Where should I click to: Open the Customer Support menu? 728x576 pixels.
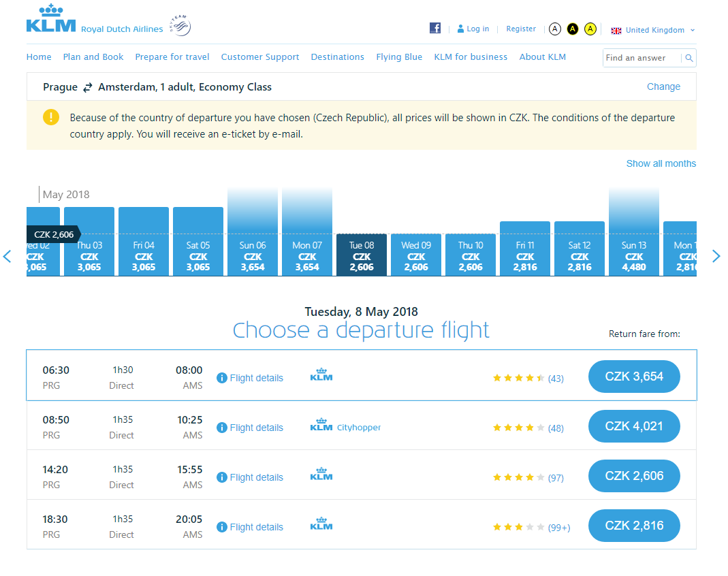pos(260,57)
